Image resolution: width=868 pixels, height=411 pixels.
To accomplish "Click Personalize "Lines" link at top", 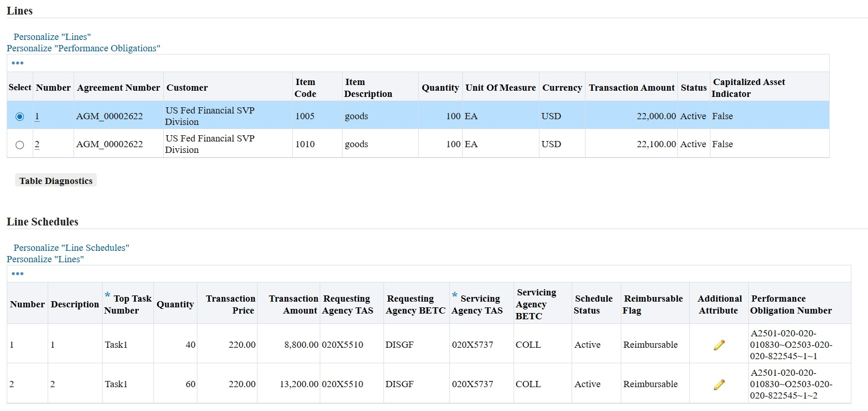I will [52, 37].
